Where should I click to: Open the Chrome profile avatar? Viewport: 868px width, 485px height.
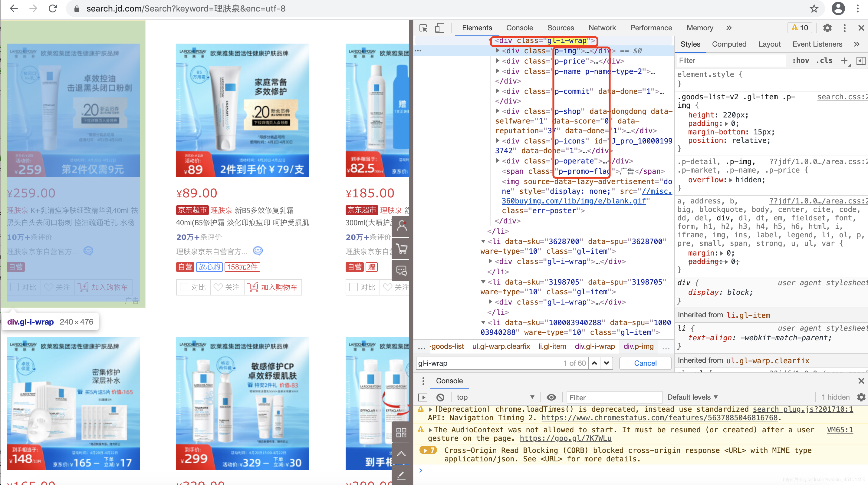(838, 8)
